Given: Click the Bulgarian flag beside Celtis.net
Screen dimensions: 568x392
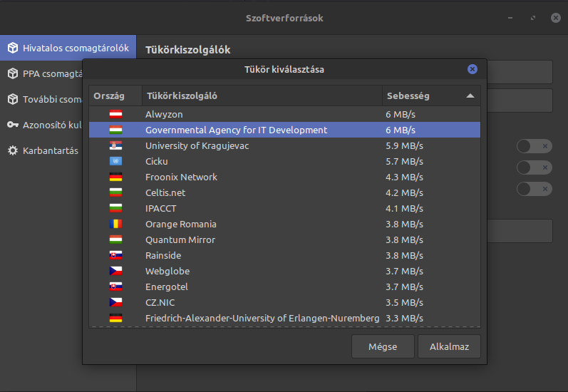Looking at the screenshot, I should point(115,192).
